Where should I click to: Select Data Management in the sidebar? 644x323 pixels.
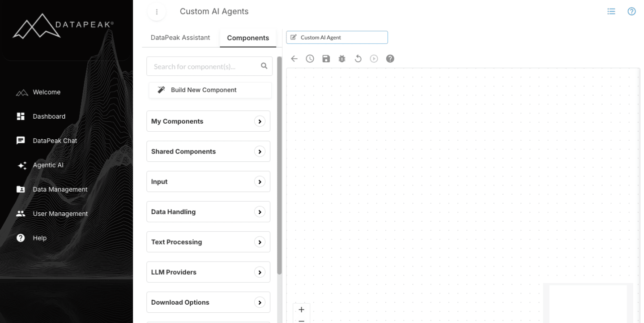point(60,189)
